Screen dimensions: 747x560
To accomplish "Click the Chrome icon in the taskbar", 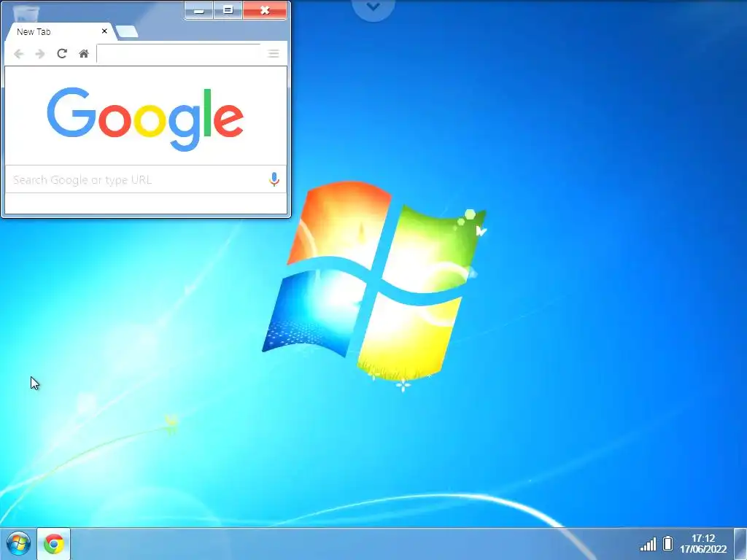I will (x=54, y=543).
